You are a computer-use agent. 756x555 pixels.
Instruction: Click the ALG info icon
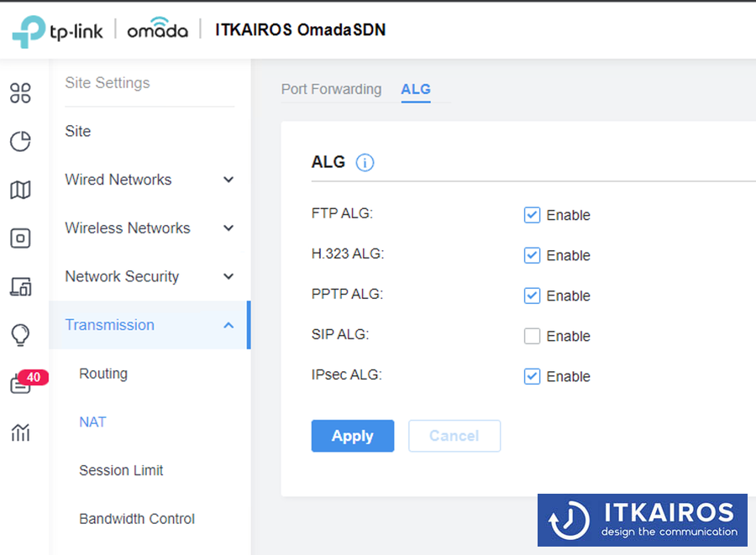coord(365,163)
